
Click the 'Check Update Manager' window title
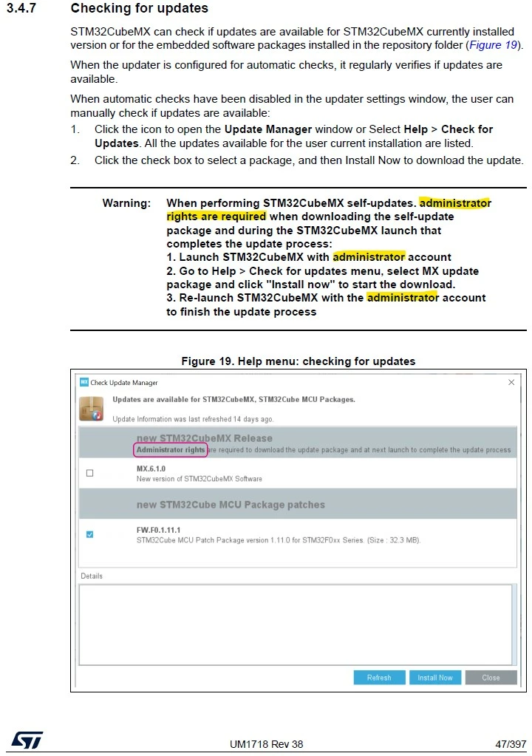[124, 382]
